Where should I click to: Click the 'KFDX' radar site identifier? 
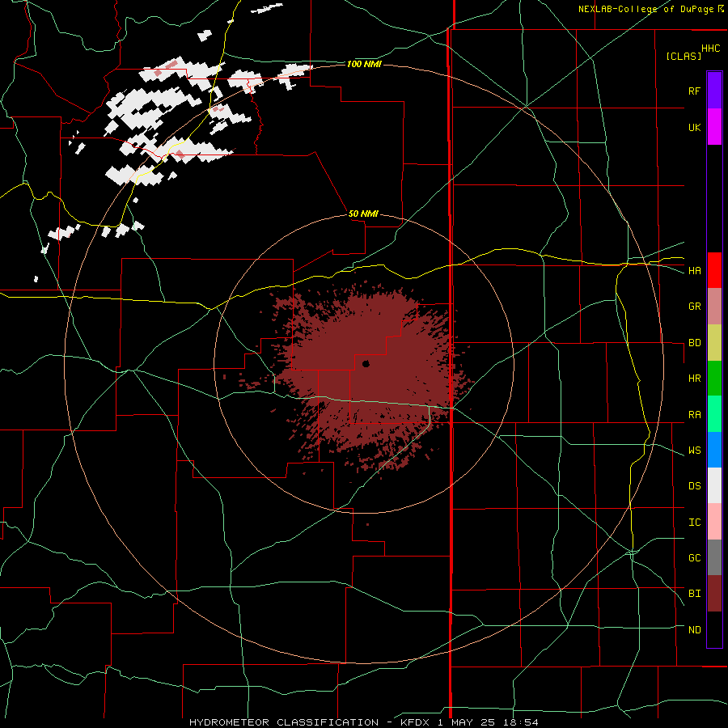[x=415, y=722]
